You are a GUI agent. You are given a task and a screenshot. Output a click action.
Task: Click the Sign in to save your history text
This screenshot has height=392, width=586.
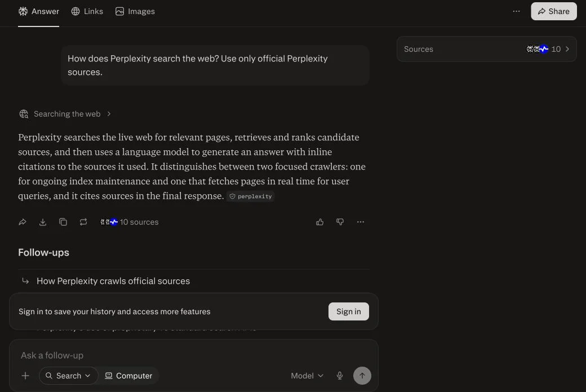coord(114,311)
